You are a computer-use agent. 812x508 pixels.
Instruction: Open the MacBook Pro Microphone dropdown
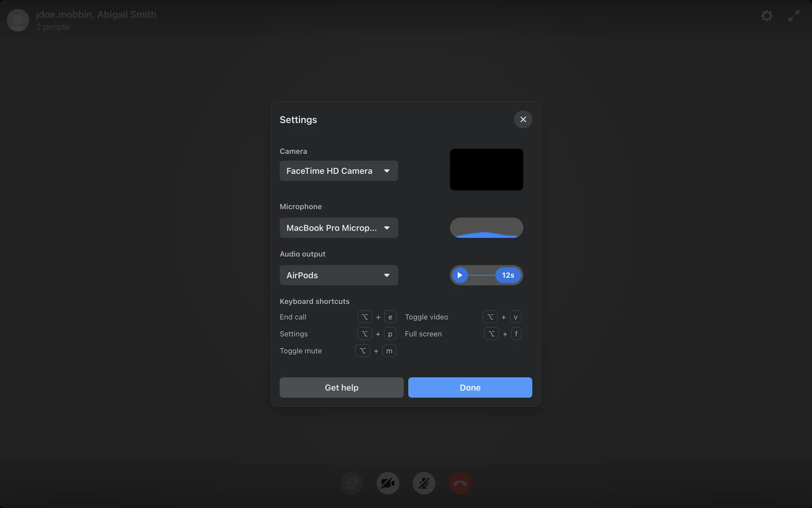[x=338, y=228]
